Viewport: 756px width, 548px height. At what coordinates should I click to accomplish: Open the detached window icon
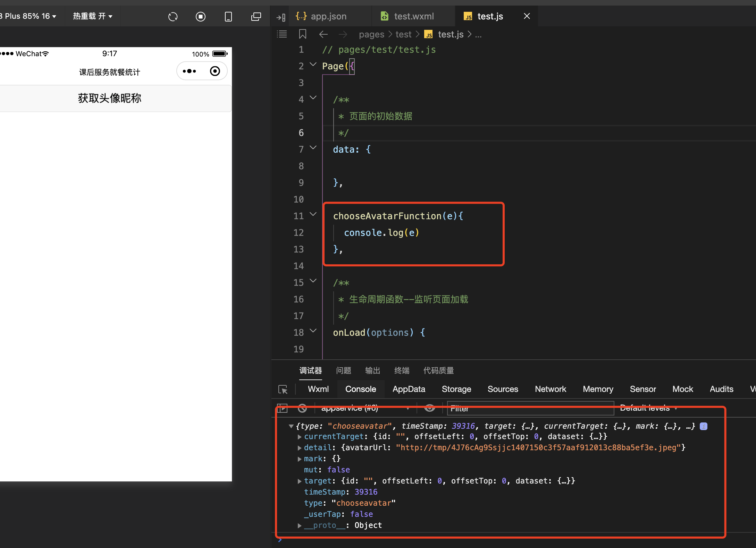click(x=256, y=16)
